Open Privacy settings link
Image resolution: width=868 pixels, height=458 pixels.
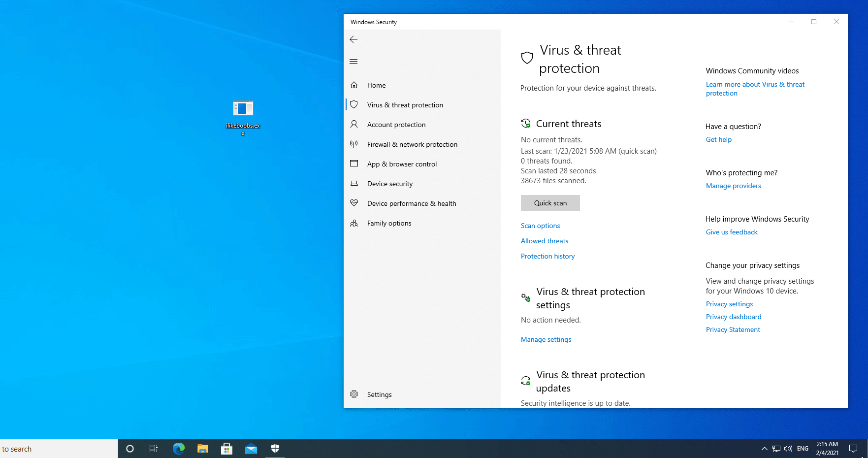click(729, 304)
